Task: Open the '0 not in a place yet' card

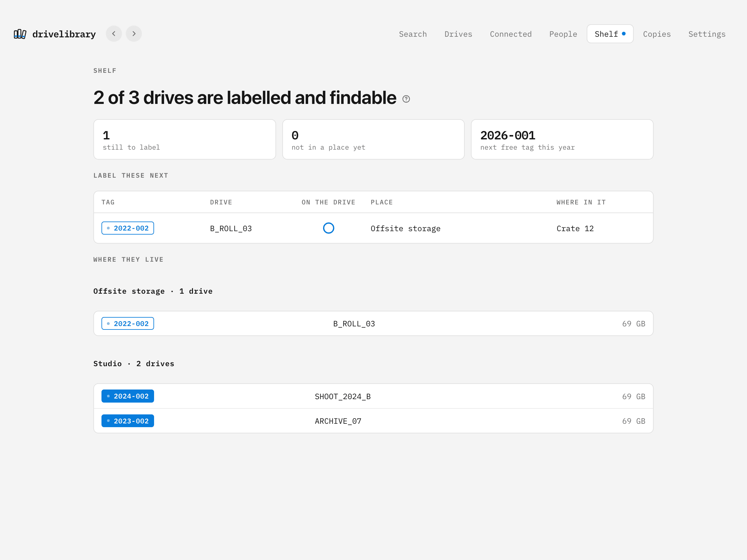Action: click(x=373, y=139)
